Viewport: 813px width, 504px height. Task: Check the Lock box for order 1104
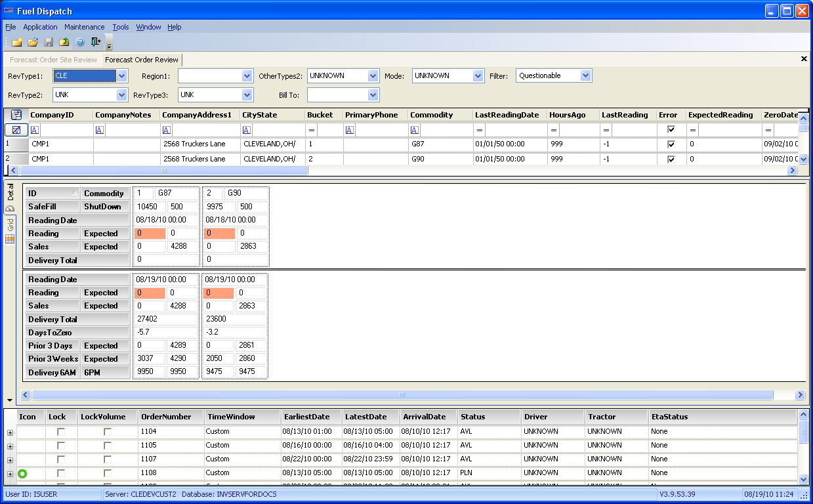(x=61, y=432)
